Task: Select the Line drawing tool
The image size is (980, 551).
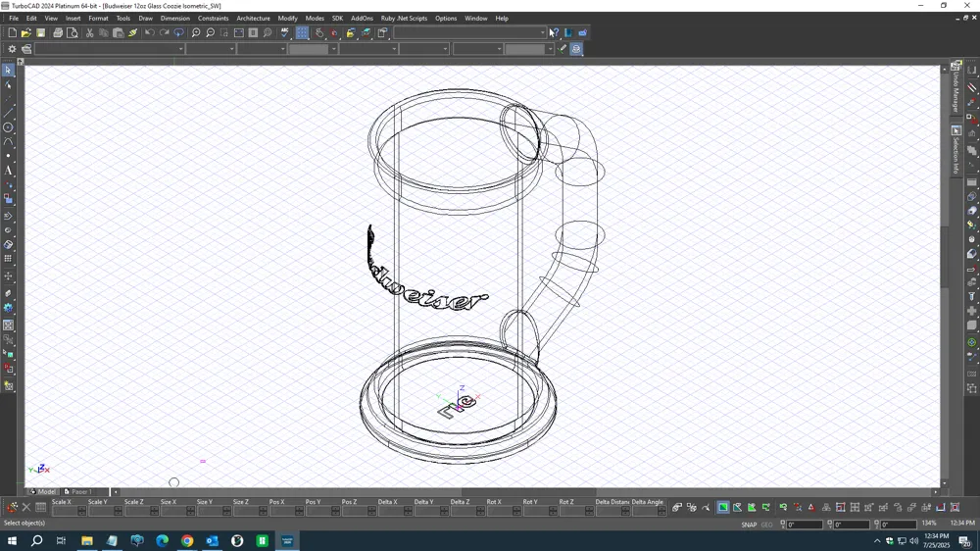Action: (8, 113)
